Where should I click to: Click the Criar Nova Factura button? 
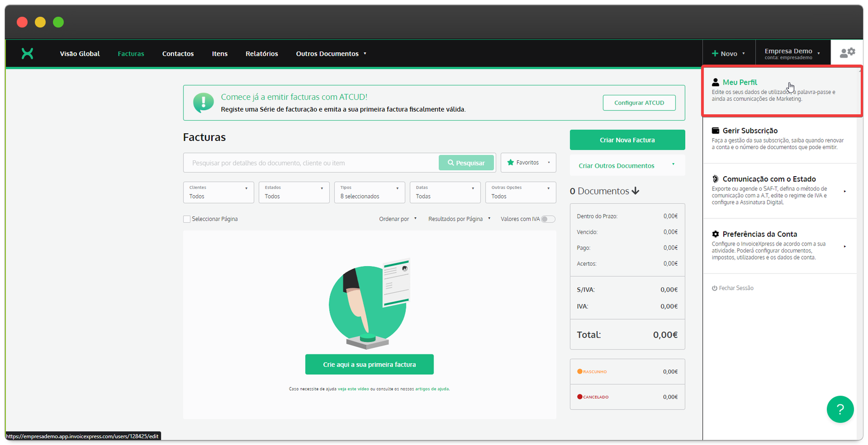click(x=627, y=140)
